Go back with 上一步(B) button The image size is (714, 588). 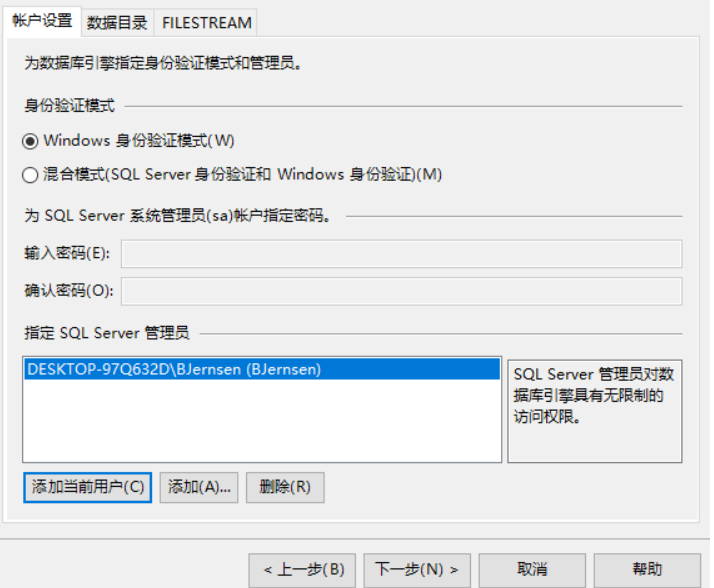click(302, 570)
